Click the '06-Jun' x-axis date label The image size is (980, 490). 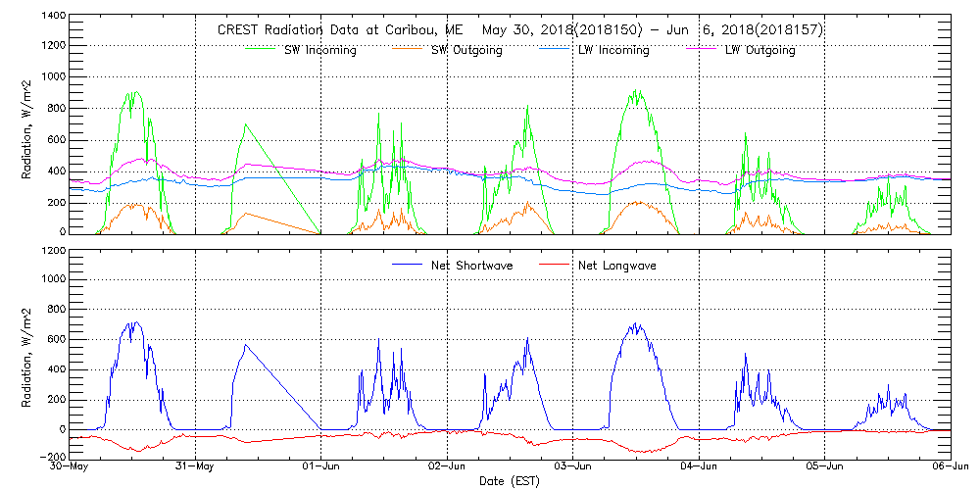coord(951,468)
